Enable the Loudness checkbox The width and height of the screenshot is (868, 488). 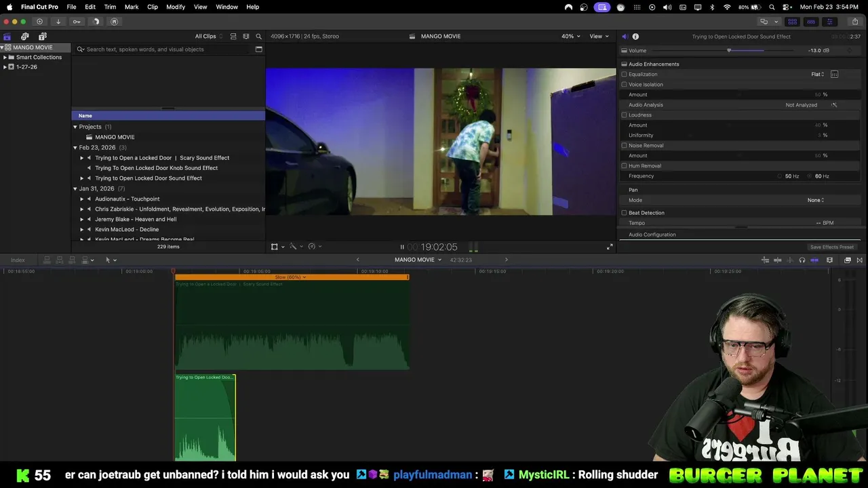(x=624, y=115)
